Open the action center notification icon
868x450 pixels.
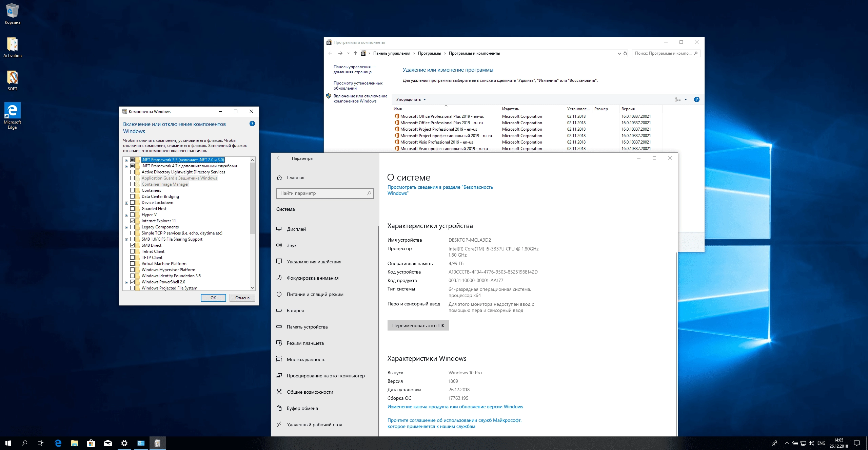[x=857, y=443]
